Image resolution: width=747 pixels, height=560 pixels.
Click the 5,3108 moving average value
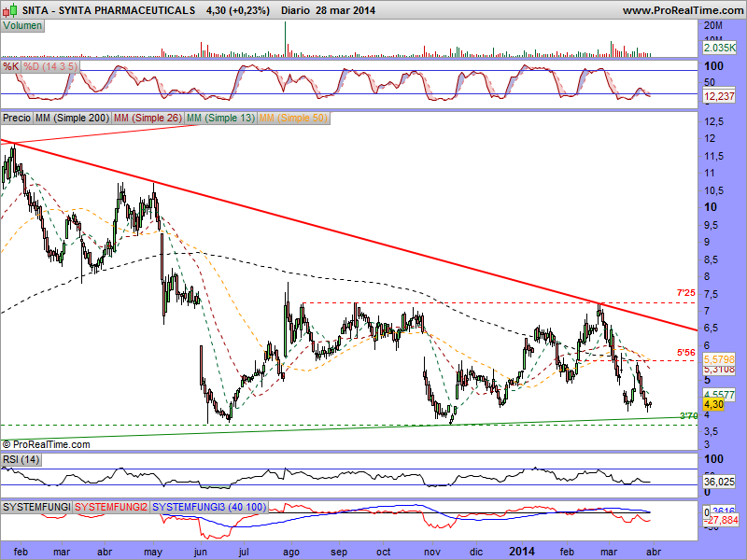(x=719, y=370)
